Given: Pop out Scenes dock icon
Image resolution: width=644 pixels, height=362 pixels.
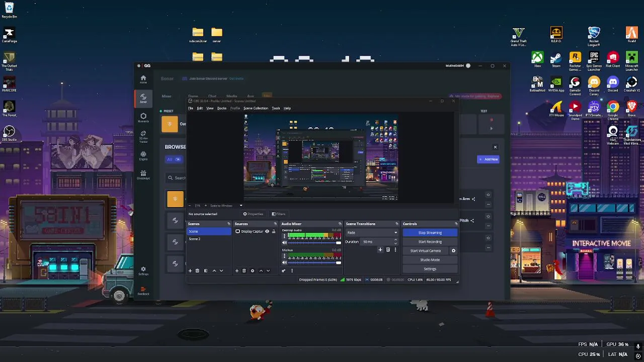Looking at the screenshot, I should pos(229,224).
